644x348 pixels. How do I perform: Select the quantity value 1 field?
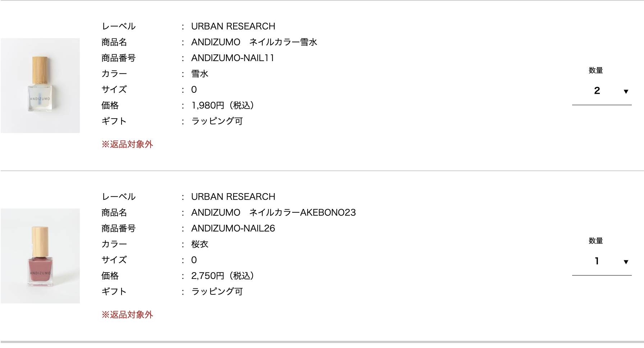click(x=602, y=261)
